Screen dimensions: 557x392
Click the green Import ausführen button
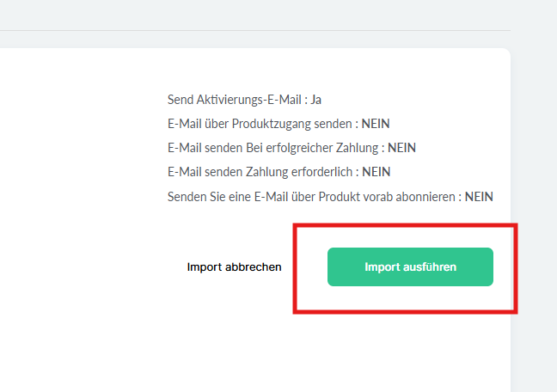coord(410,266)
